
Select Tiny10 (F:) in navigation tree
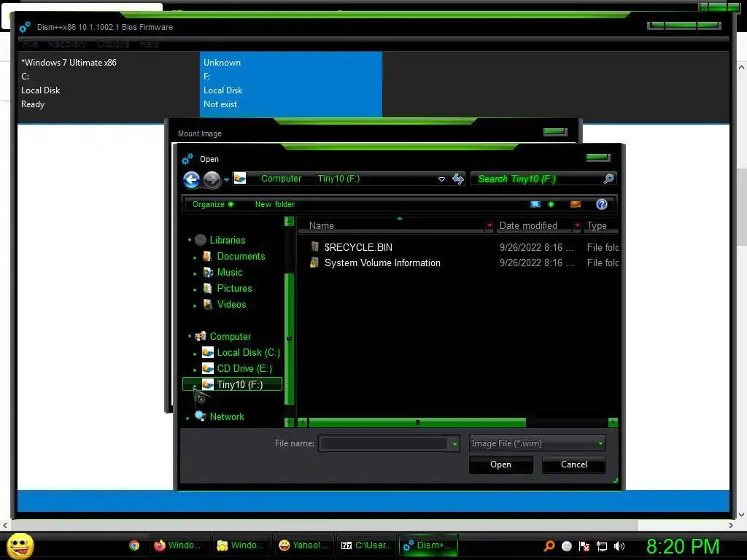(232, 384)
